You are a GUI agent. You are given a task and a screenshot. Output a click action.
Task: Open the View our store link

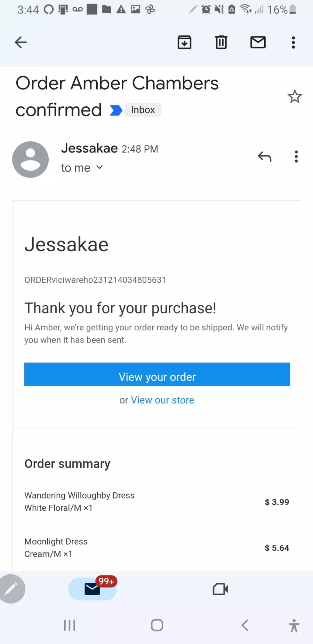point(162,400)
